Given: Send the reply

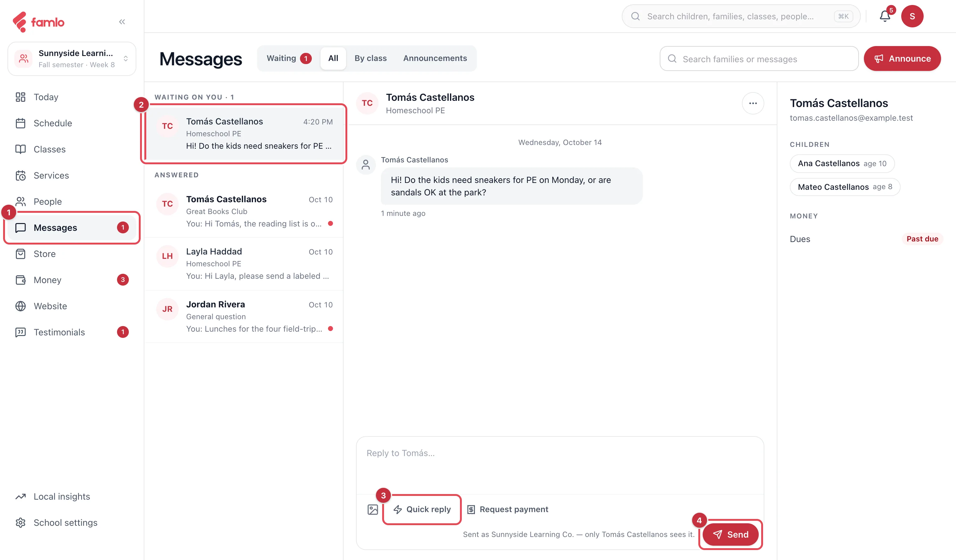Looking at the screenshot, I should click(x=730, y=534).
